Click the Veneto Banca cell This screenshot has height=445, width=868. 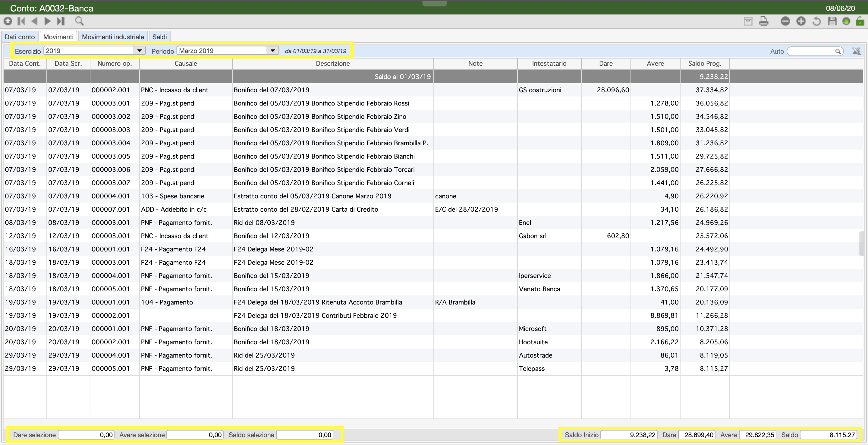[x=549, y=289]
